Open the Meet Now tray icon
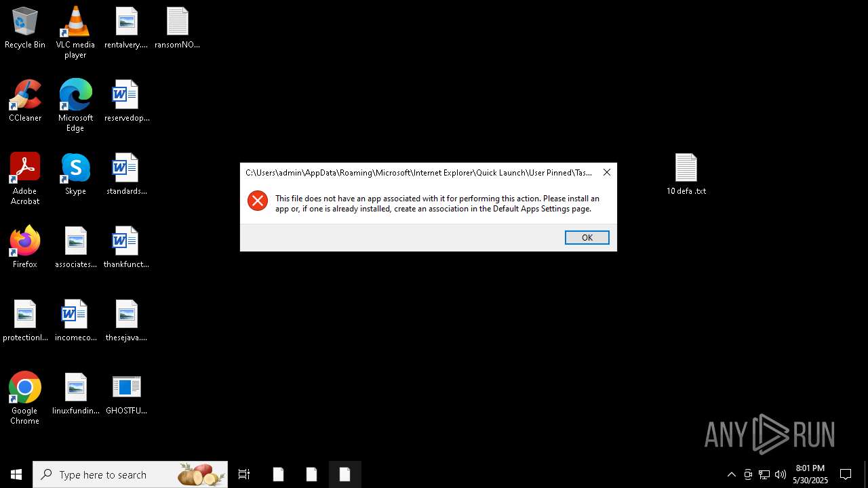The image size is (868, 488). point(748,474)
